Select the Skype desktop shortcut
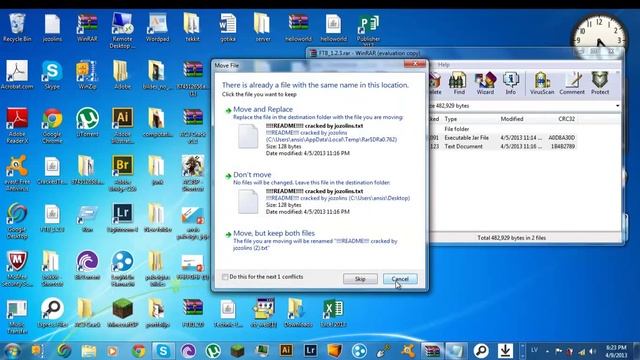This screenshot has width=640, height=360. point(52,75)
